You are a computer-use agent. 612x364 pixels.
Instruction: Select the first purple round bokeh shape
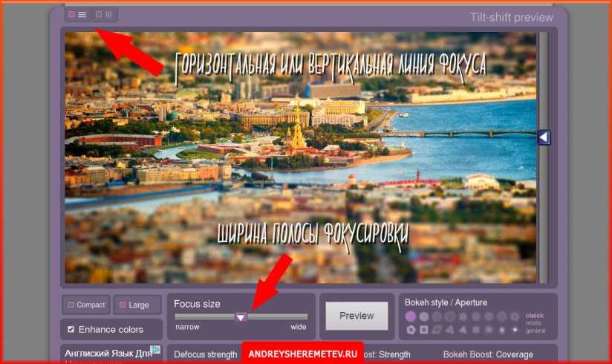click(411, 316)
